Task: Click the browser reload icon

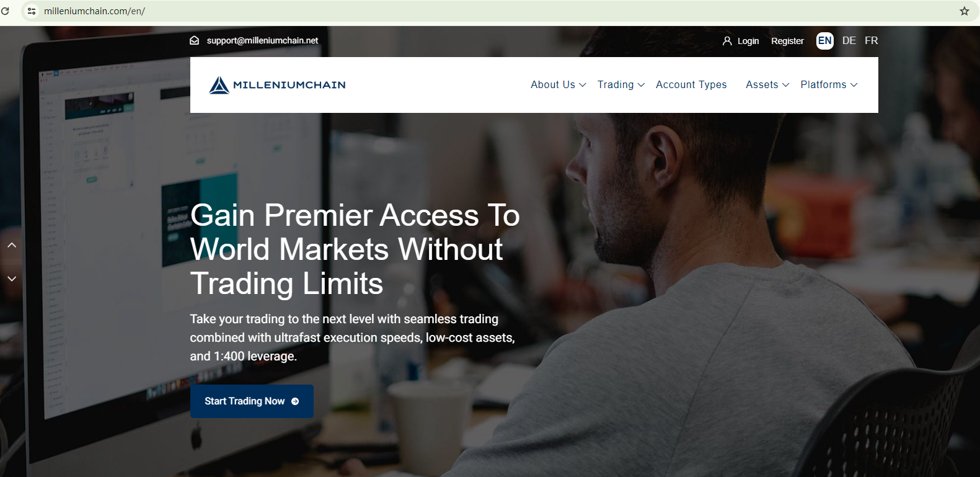Action: click(5, 11)
